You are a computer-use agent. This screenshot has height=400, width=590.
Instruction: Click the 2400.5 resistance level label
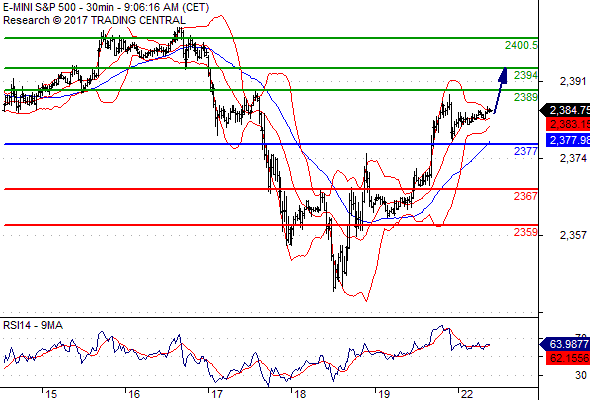pyautogui.click(x=522, y=46)
